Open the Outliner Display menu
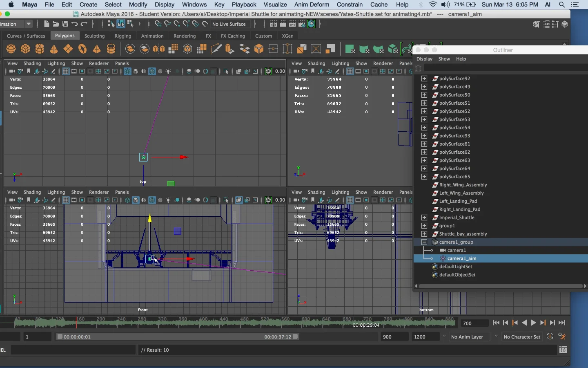Screen dimensions: 588x368 [424, 59]
